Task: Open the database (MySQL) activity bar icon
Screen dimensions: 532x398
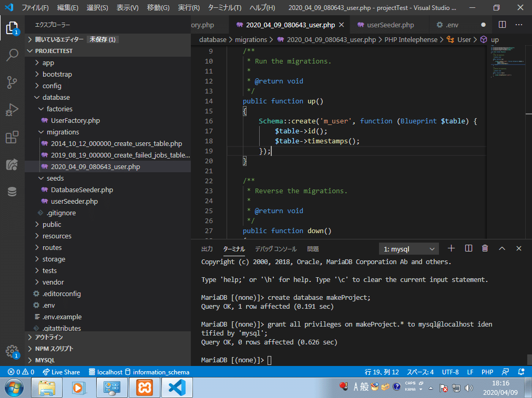Action: [x=12, y=192]
